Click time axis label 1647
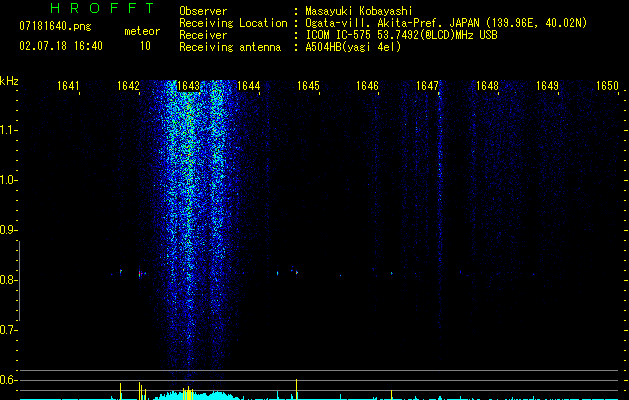The width and height of the screenshot is (629, 400). point(428,85)
